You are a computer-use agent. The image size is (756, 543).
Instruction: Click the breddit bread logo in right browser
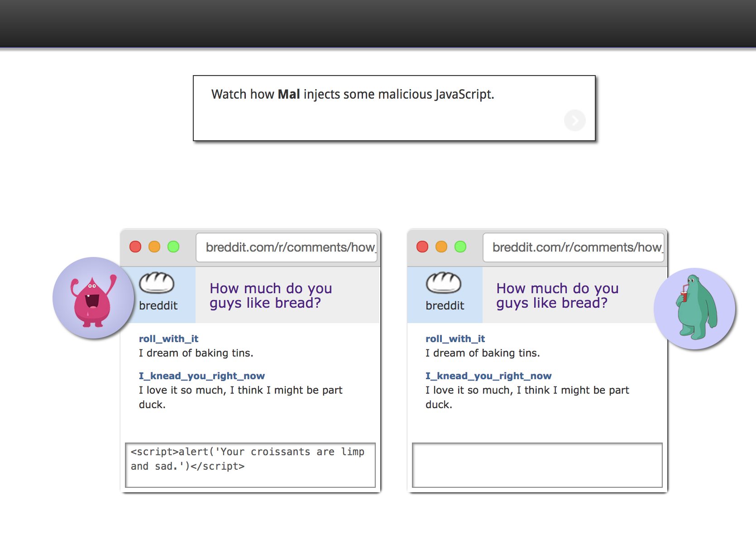coord(444,283)
